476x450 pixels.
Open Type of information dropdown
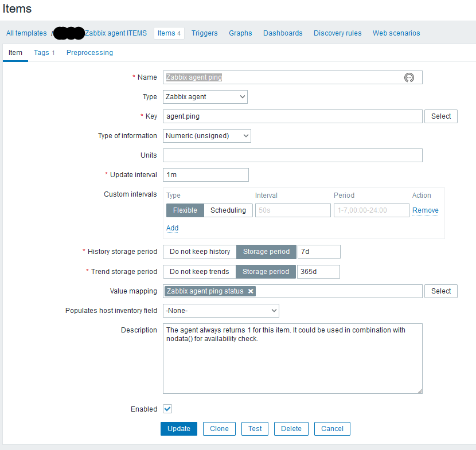pos(206,136)
